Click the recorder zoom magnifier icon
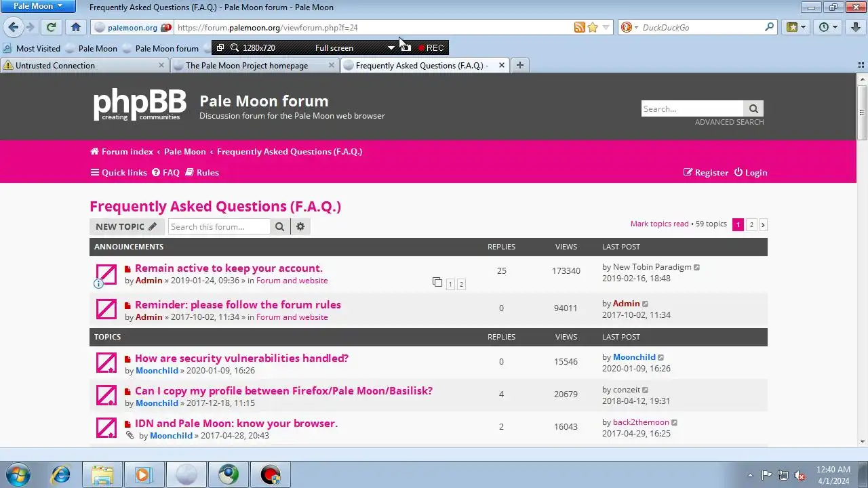Image resolution: width=868 pixels, height=488 pixels. tap(235, 47)
